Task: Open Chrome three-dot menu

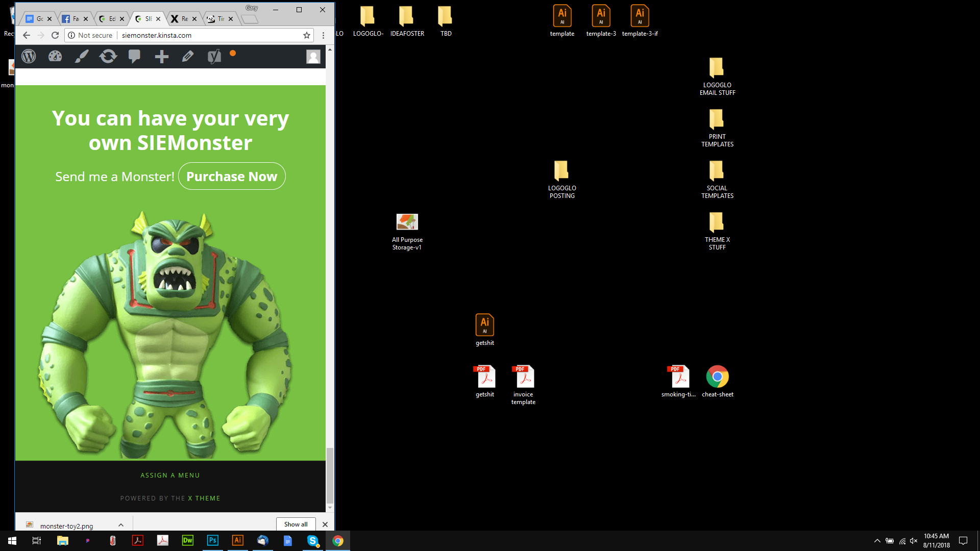Action: coord(323,35)
